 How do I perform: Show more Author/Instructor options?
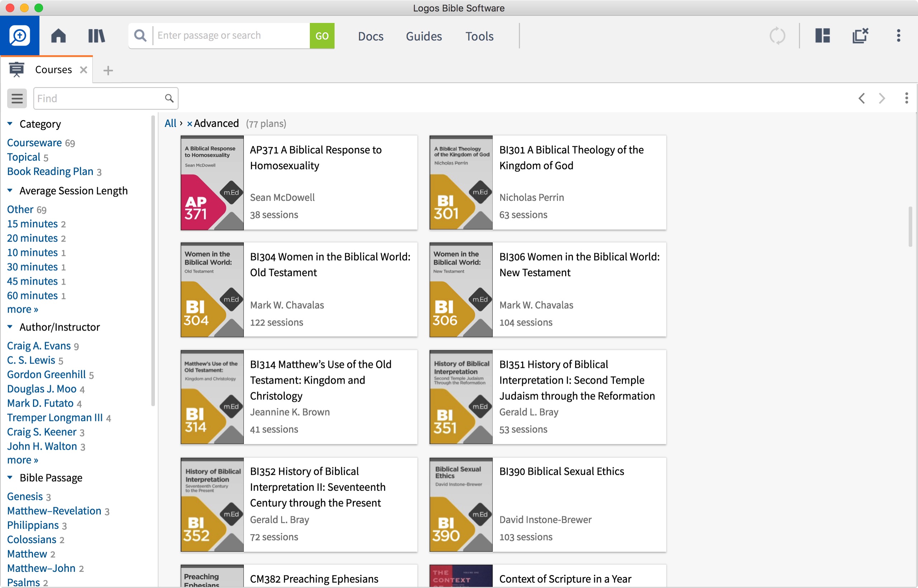23,460
